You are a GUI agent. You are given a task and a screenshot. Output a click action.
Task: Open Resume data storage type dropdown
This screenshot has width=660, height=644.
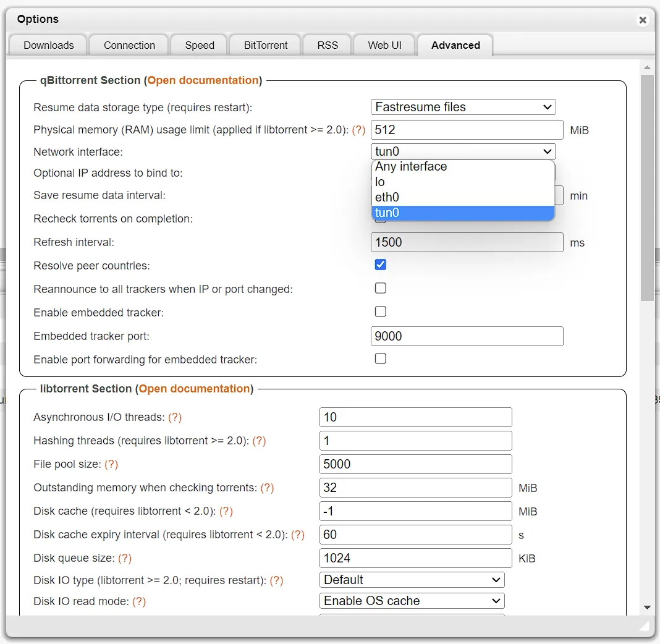click(x=463, y=107)
